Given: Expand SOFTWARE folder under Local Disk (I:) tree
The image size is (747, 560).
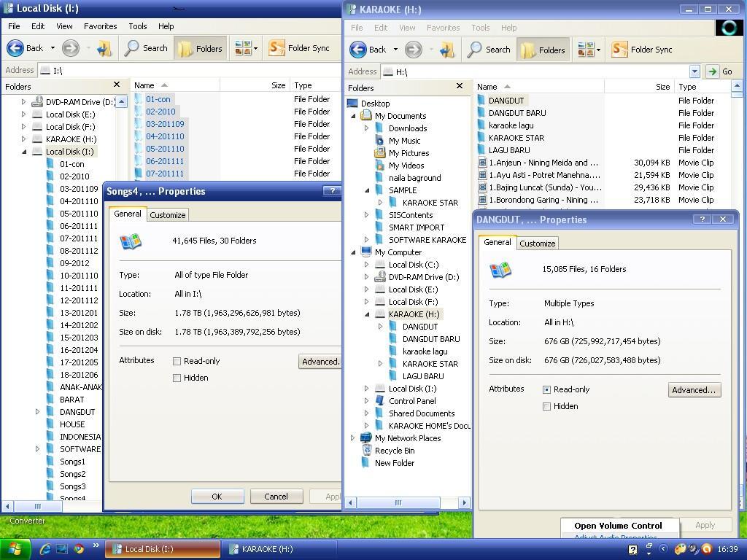Looking at the screenshot, I should point(38,449).
